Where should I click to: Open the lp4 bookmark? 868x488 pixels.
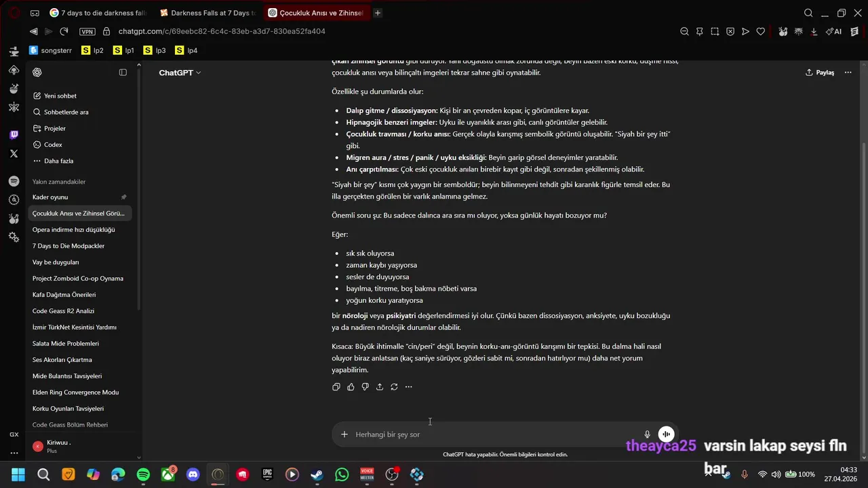point(186,50)
